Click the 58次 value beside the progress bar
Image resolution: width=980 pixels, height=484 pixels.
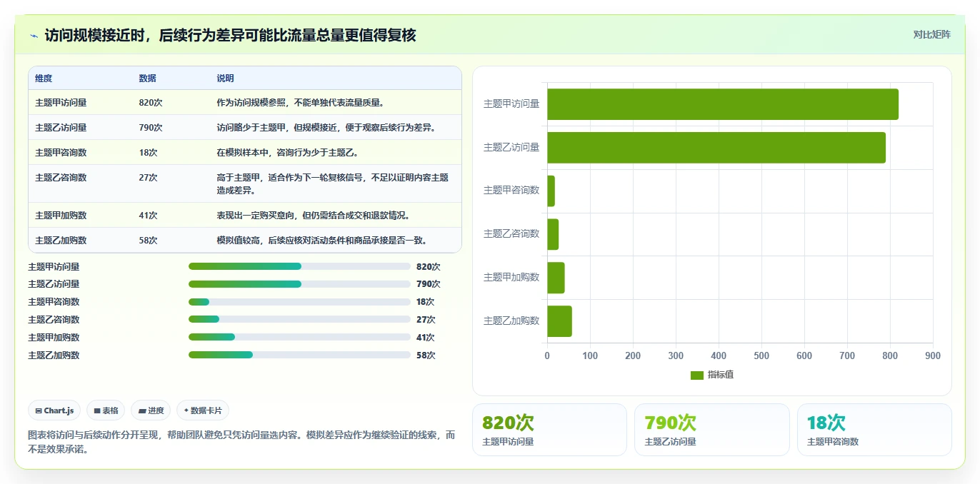point(426,355)
